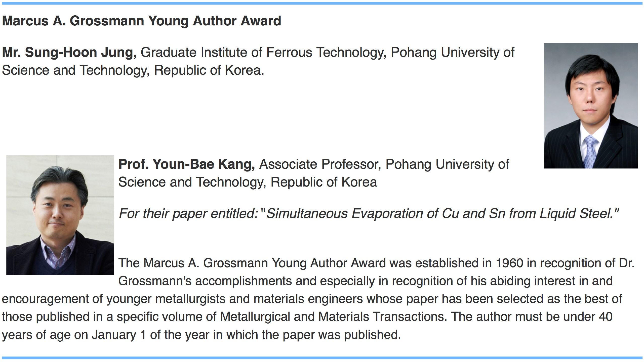Click Republic of Korea after Sung-Hoon Jung's affiliation
The image size is (644, 362).
coord(209,70)
